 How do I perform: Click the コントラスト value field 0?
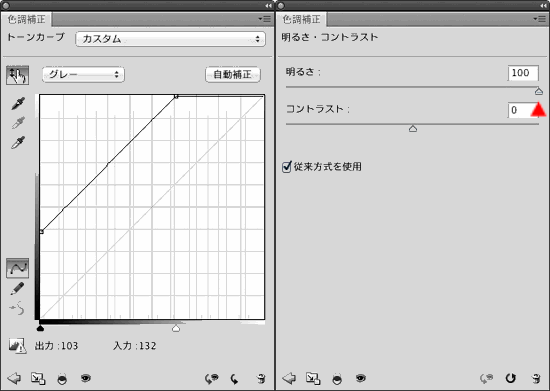click(x=523, y=110)
